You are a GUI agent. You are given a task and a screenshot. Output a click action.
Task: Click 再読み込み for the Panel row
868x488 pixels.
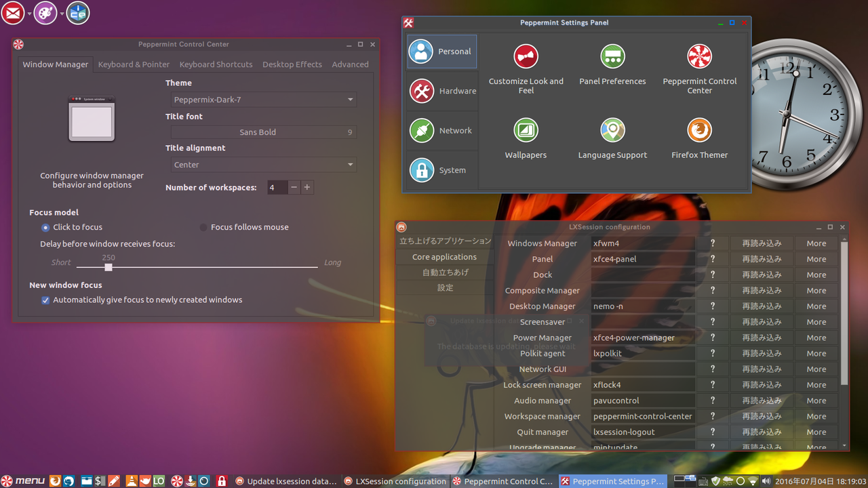762,259
